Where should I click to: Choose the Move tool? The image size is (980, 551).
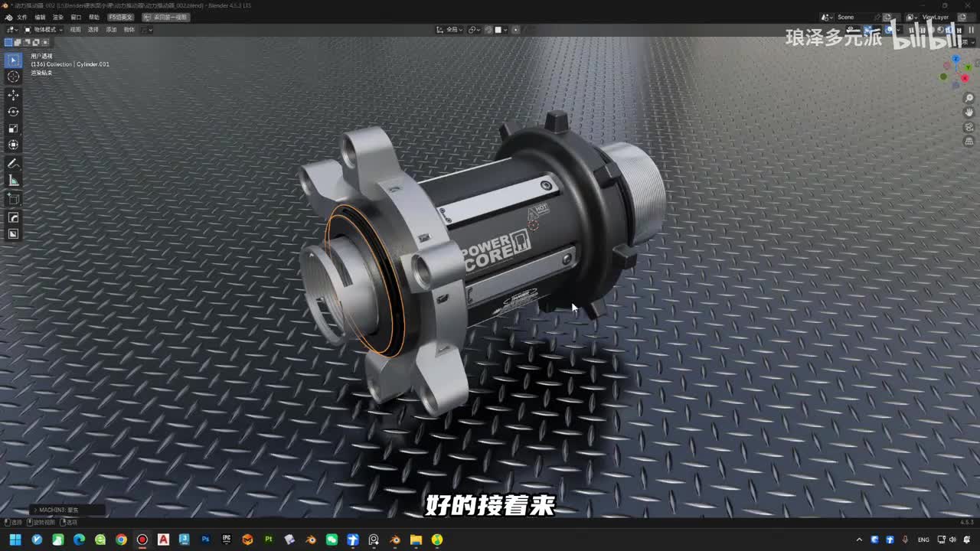point(13,95)
